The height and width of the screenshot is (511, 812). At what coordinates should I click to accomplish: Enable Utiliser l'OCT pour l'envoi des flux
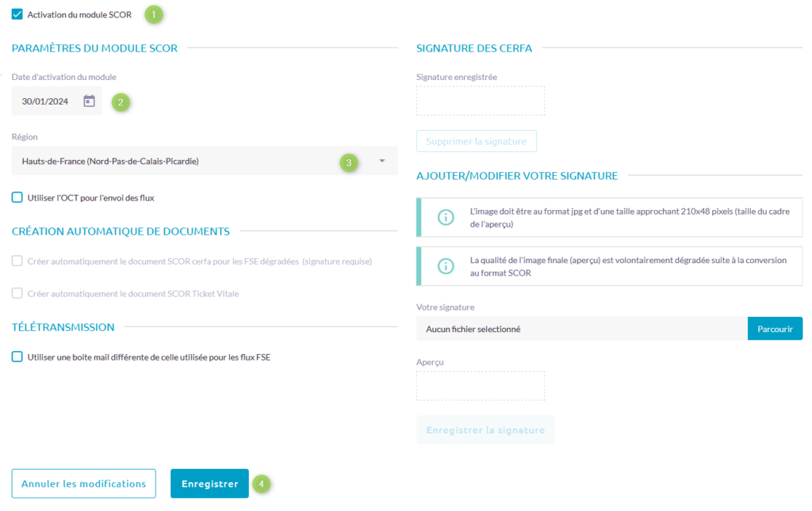tap(17, 197)
